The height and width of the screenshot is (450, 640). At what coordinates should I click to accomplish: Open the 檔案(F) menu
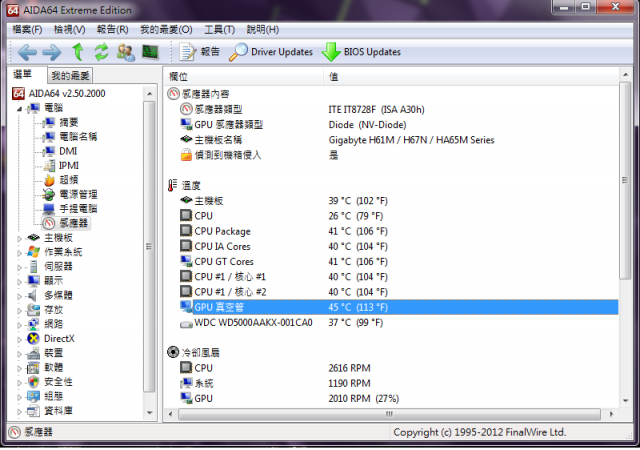click(x=27, y=29)
